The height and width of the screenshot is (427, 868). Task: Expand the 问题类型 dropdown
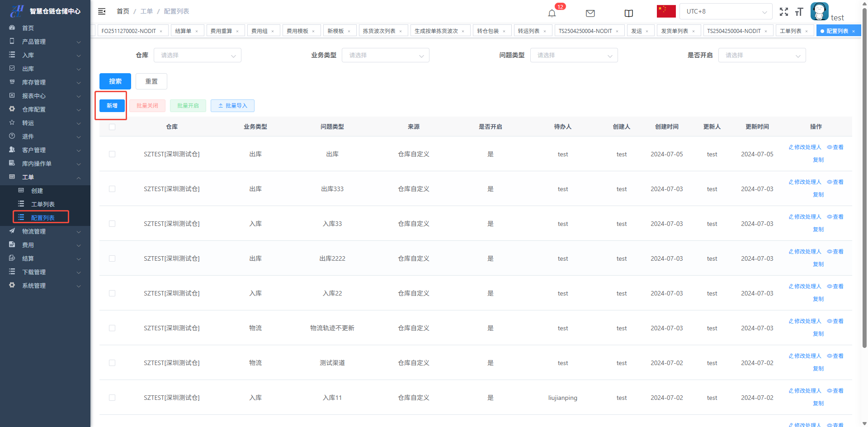574,55
